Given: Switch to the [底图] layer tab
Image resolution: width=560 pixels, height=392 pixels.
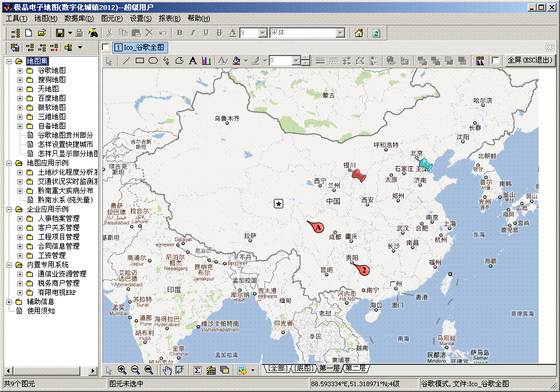Looking at the screenshot, I should click(x=303, y=368).
